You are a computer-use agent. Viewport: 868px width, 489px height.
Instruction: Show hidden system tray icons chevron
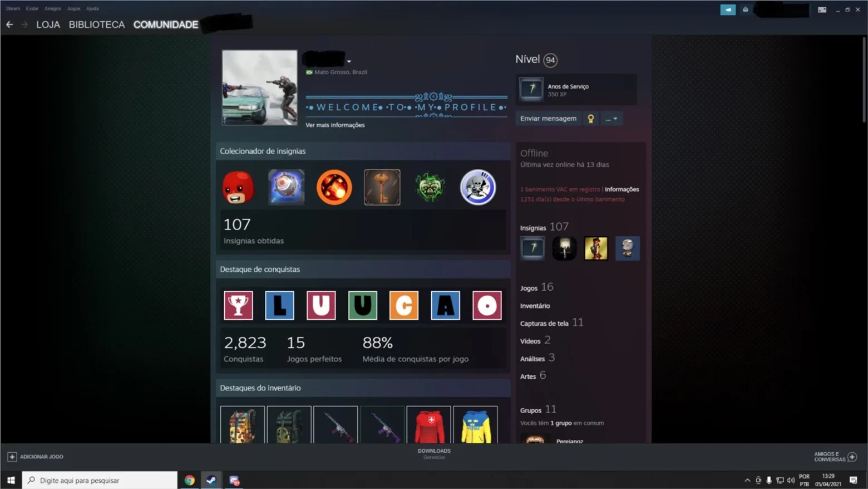click(x=747, y=480)
